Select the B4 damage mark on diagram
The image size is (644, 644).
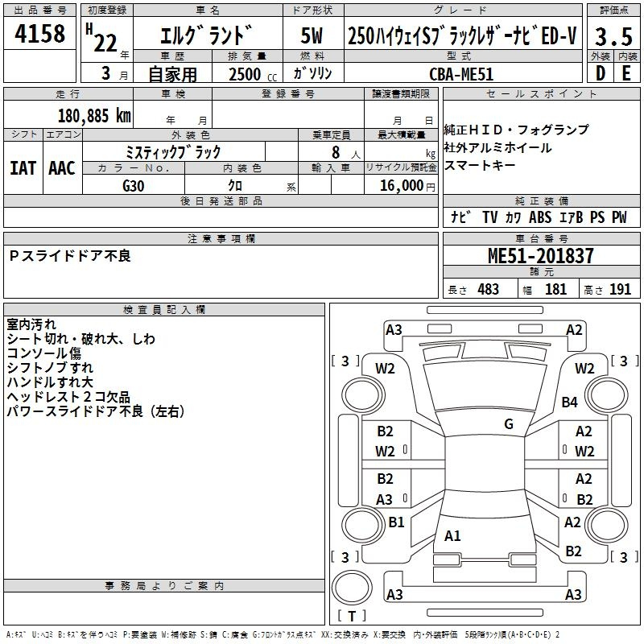pos(570,402)
